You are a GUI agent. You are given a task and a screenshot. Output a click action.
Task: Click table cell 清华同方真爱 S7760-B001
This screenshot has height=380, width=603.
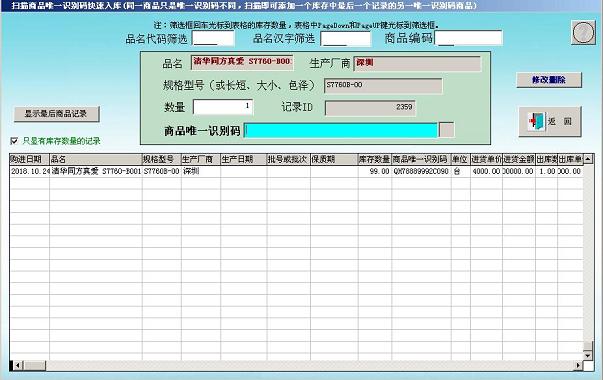click(x=96, y=172)
